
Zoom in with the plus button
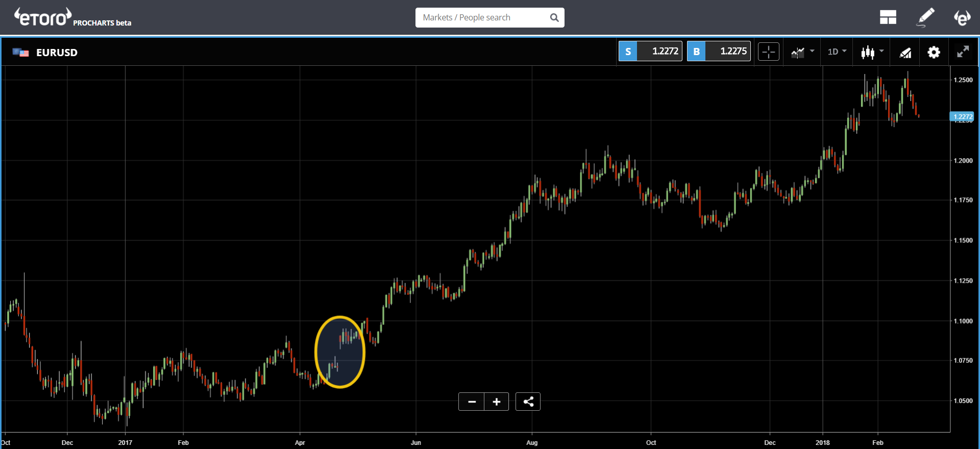click(497, 402)
